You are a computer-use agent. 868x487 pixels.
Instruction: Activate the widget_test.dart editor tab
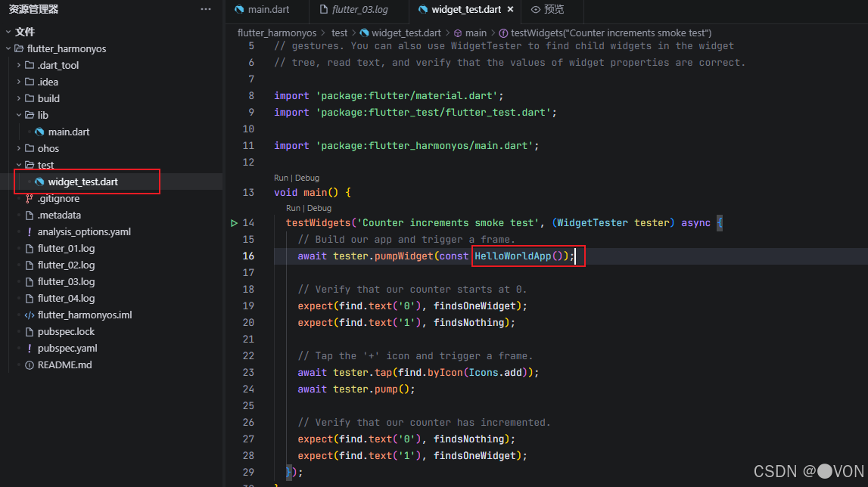pos(466,9)
